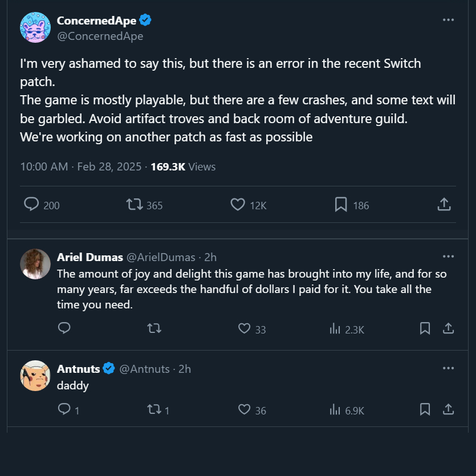Go to the @ConcernedApe handle link
The height and width of the screenshot is (476, 476).
click(x=100, y=36)
